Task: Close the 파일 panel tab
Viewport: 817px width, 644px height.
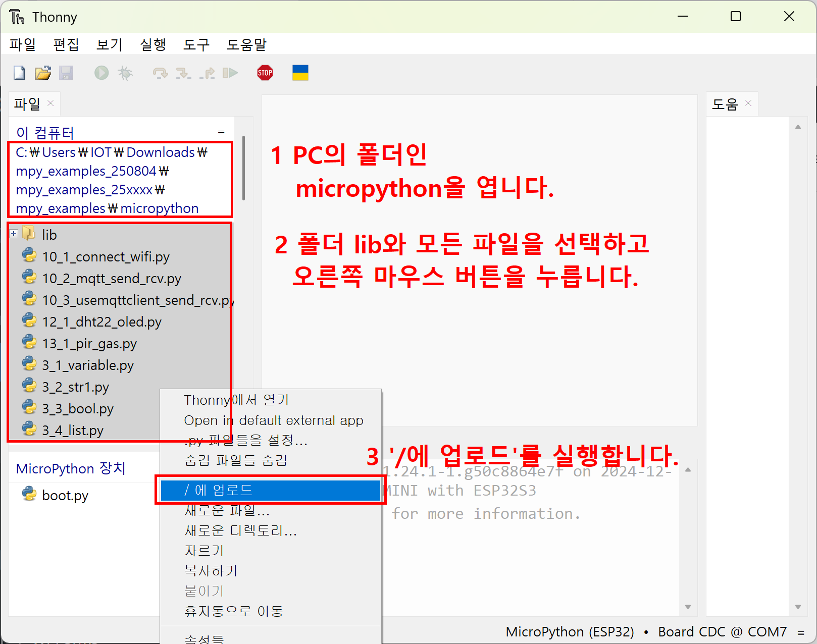Action: tap(50, 103)
